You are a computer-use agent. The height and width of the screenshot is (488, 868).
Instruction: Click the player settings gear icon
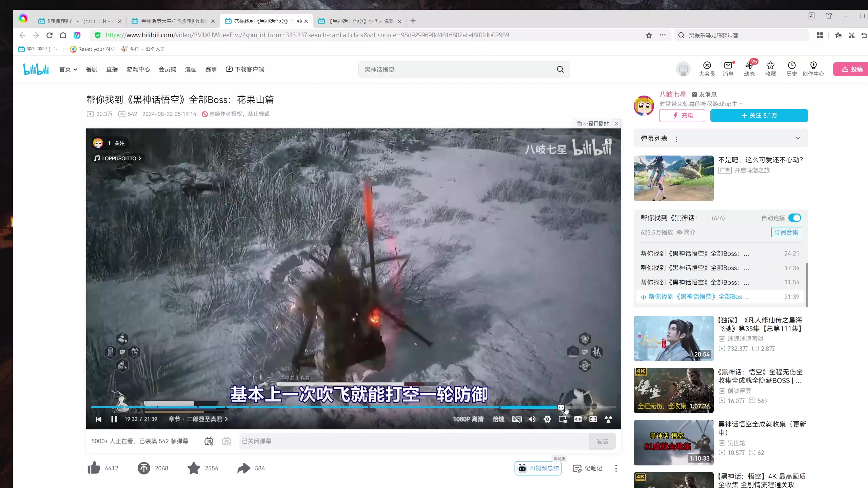547,419
